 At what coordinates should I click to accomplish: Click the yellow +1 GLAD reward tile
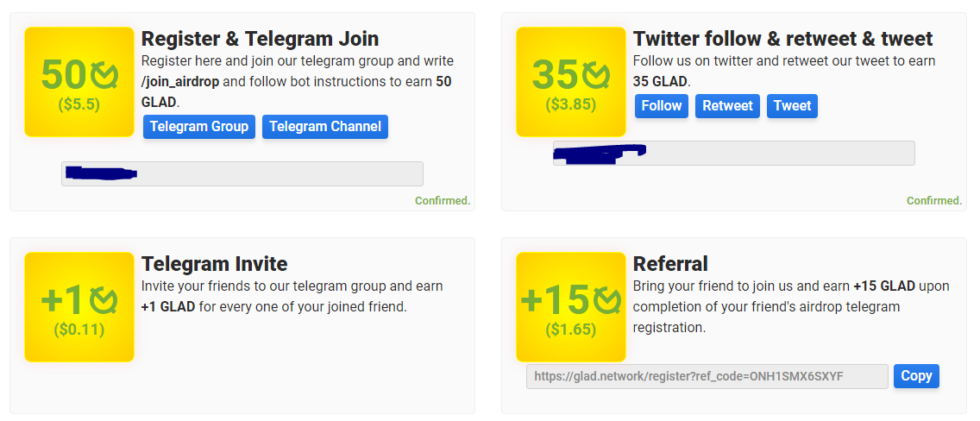pyautogui.click(x=79, y=307)
